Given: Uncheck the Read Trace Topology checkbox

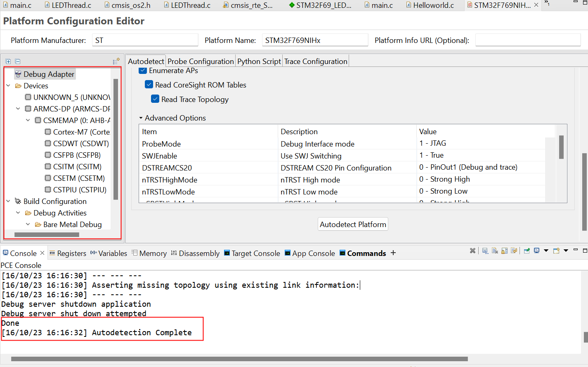Looking at the screenshot, I should (155, 99).
